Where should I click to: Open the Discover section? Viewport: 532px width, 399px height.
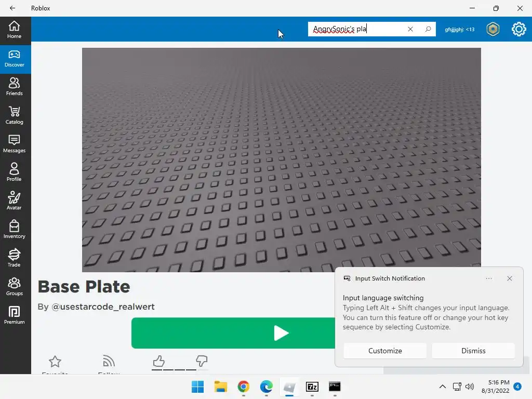point(14,59)
